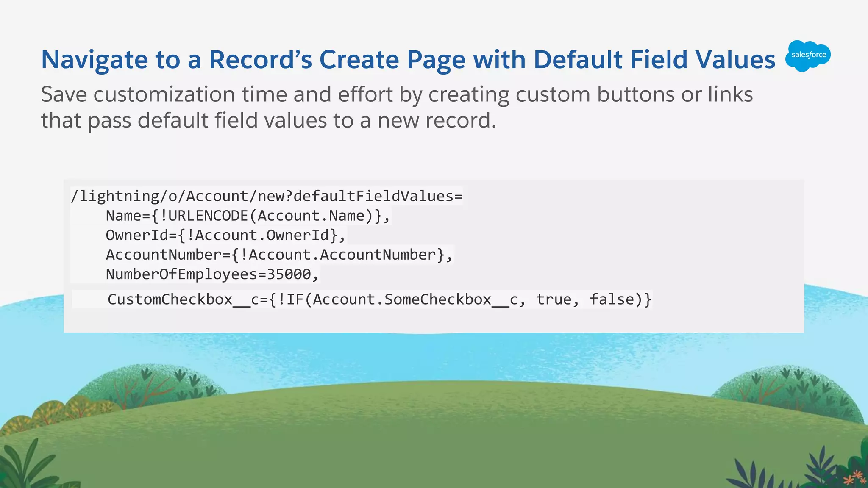Click the 'OwnerId={!Account.OwnerId},' code line
Image resolution: width=868 pixels, height=488 pixels.
point(225,235)
